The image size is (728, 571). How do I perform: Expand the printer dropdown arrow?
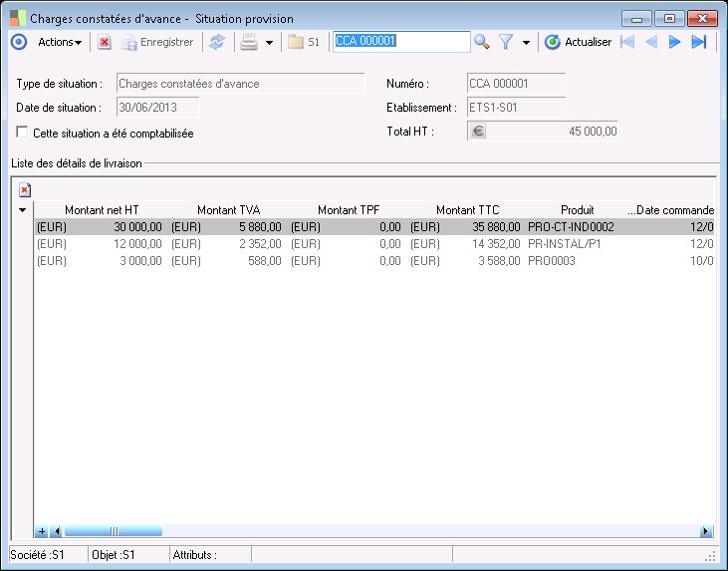pos(269,43)
